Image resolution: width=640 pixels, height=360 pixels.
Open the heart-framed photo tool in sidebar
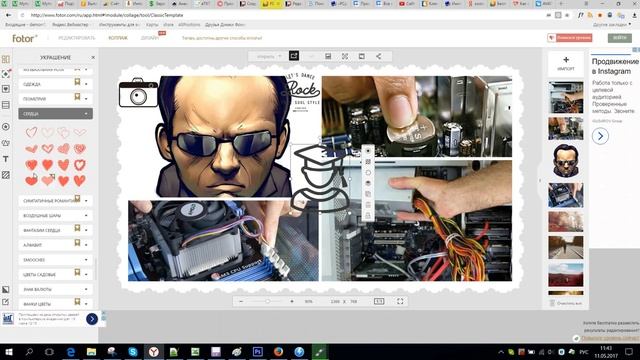[6, 89]
